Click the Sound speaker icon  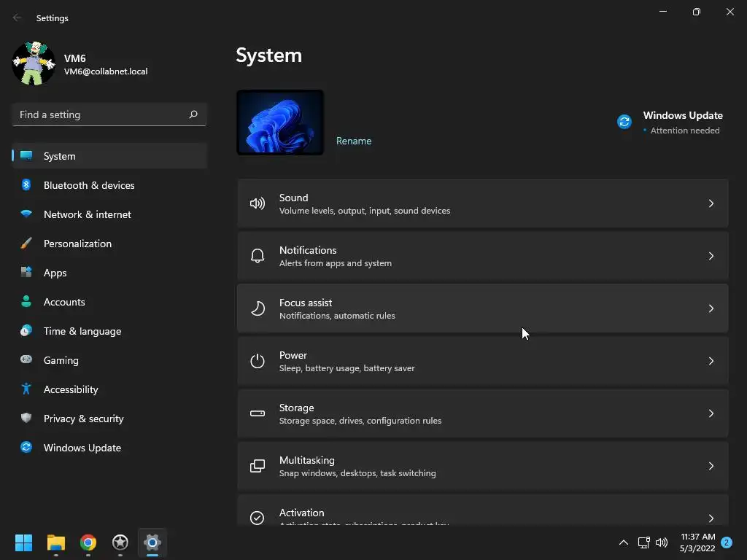click(258, 204)
